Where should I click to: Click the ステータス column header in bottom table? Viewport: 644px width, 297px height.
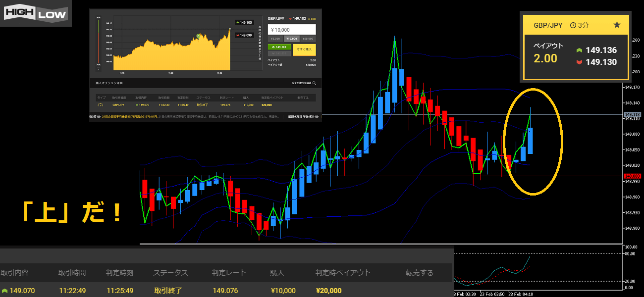click(x=170, y=273)
